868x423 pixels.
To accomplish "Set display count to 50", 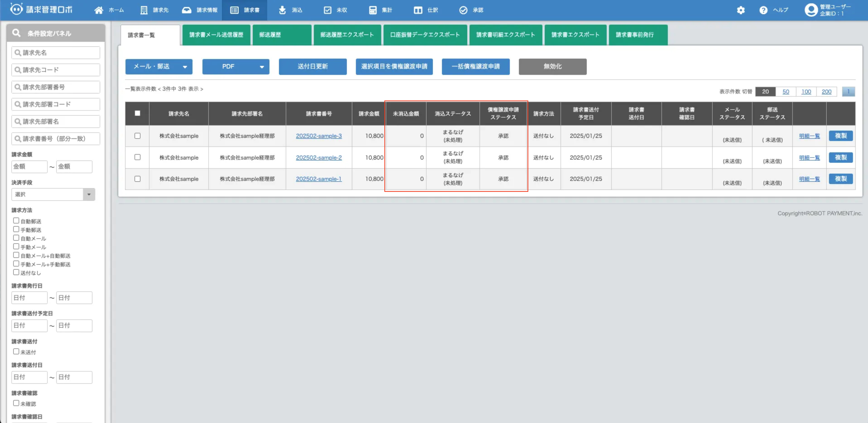I will 786,91.
